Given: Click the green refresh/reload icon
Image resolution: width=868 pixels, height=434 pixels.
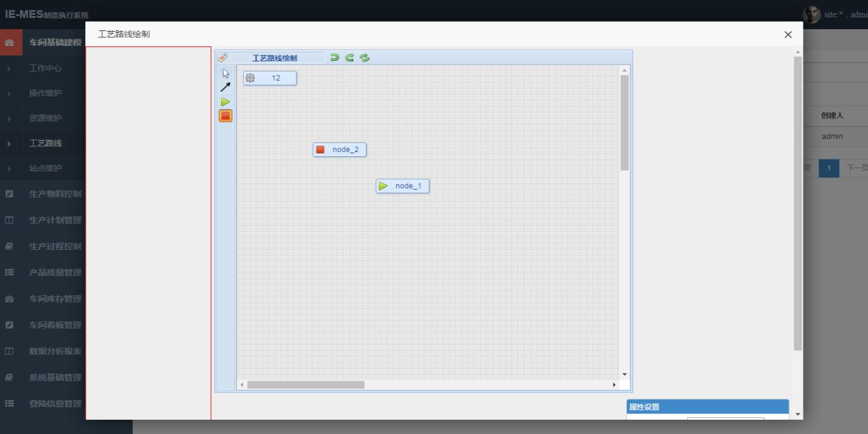Looking at the screenshot, I should click(365, 58).
